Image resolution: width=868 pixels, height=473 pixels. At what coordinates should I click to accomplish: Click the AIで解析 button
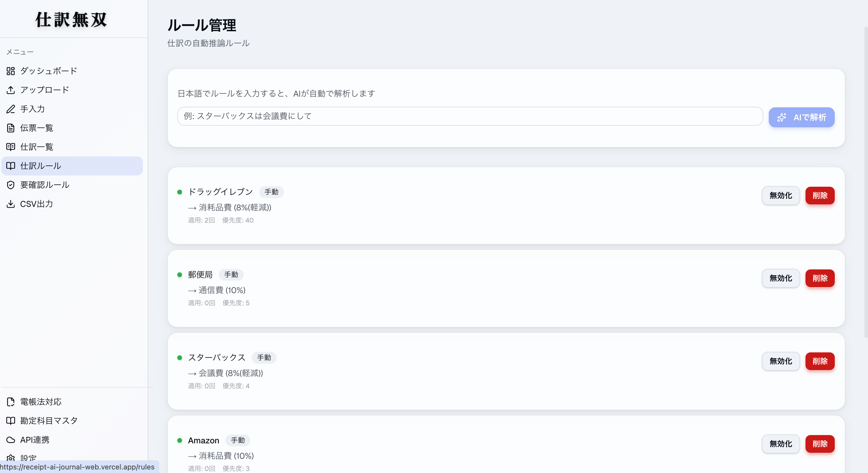801,117
